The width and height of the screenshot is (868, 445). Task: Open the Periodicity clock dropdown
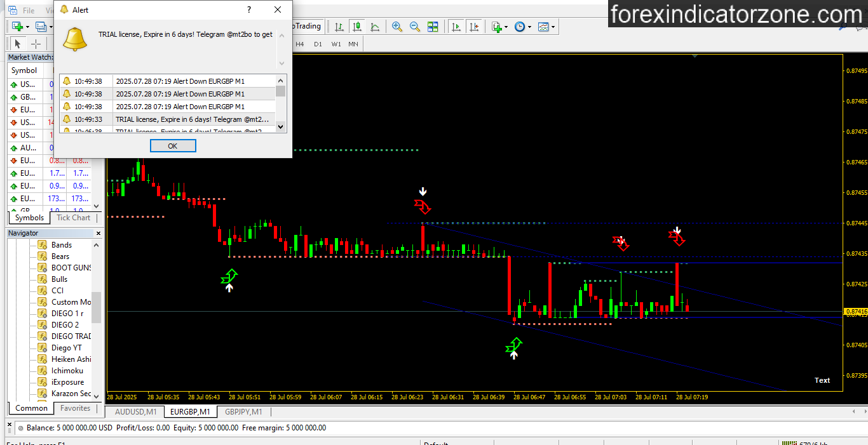522,27
